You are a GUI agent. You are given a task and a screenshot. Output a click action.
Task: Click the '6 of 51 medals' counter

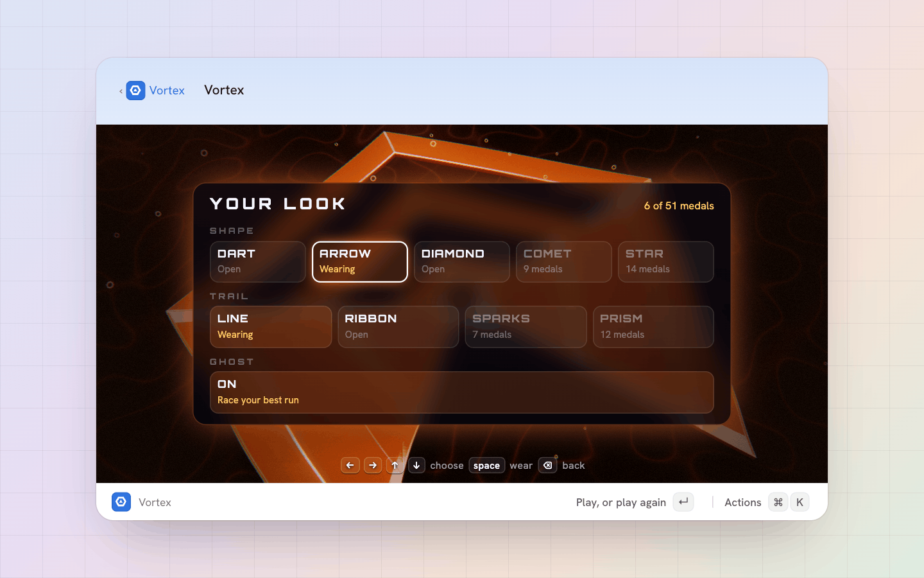(679, 206)
